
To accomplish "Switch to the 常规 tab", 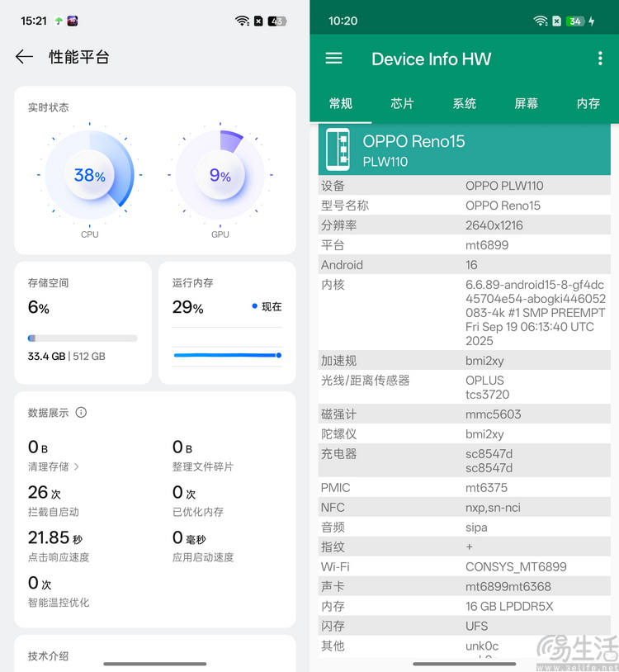I will click(x=341, y=103).
